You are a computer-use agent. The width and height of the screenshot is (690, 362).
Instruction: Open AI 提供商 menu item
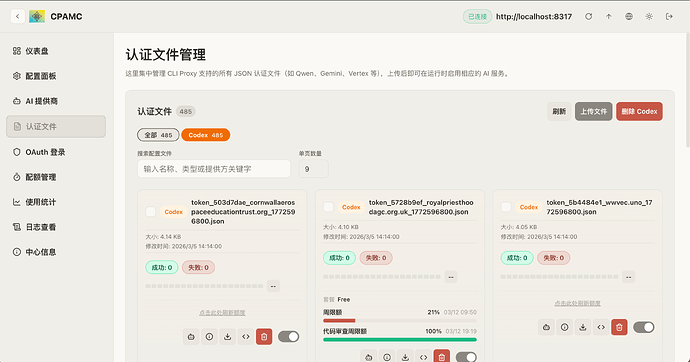56,101
